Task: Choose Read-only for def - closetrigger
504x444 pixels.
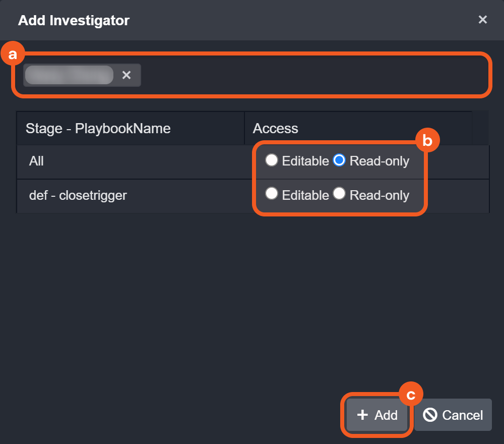Action: 339,194
